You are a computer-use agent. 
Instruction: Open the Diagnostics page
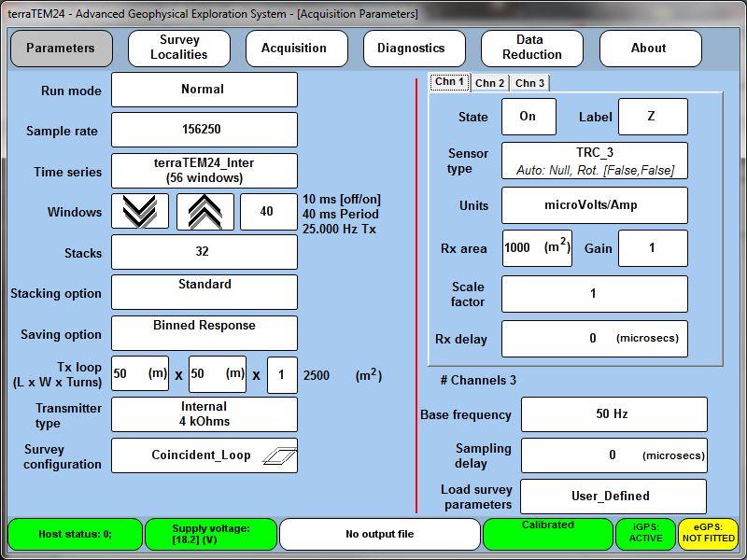pos(415,49)
